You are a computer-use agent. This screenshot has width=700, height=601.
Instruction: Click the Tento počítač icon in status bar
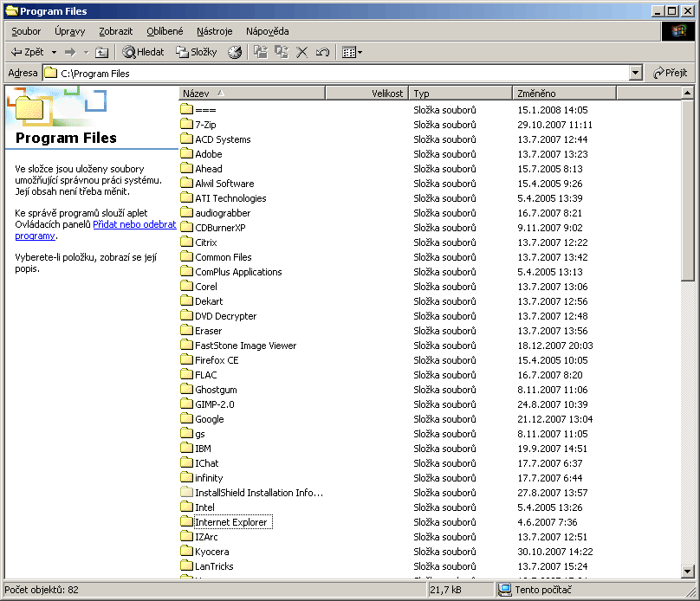click(x=504, y=590)
